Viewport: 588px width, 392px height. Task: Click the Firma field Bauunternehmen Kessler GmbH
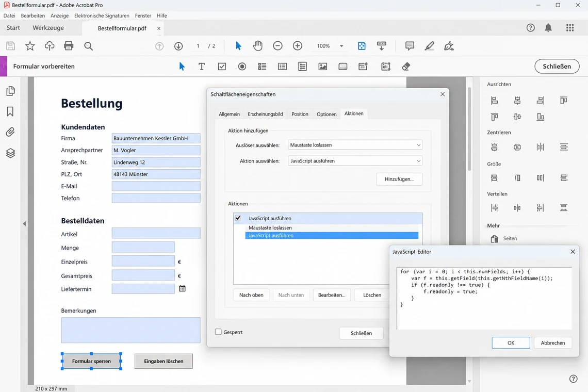pos(156,138)
